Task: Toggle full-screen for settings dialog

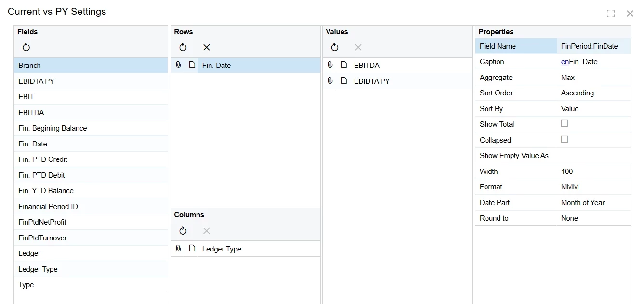Action: (611, 13)
